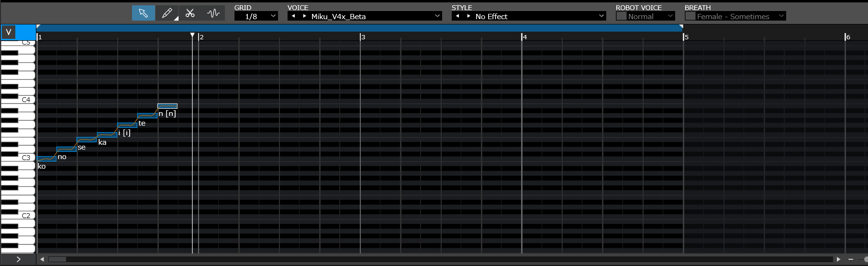The height and width of the screenshot is (266, 868).
Task: Click the region end marker before measure 5
Action: coord(681,27)
